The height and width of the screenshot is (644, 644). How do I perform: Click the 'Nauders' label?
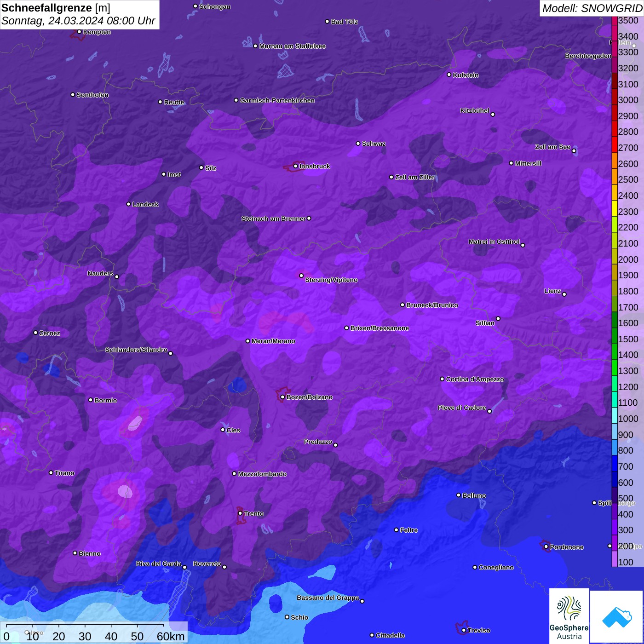100,273
